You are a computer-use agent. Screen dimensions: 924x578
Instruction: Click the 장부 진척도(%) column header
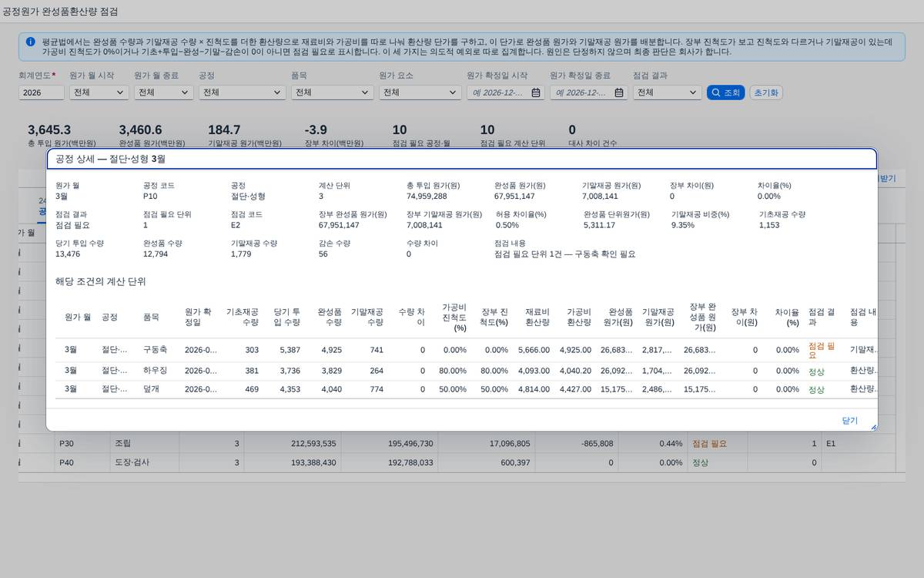(492, 317)
